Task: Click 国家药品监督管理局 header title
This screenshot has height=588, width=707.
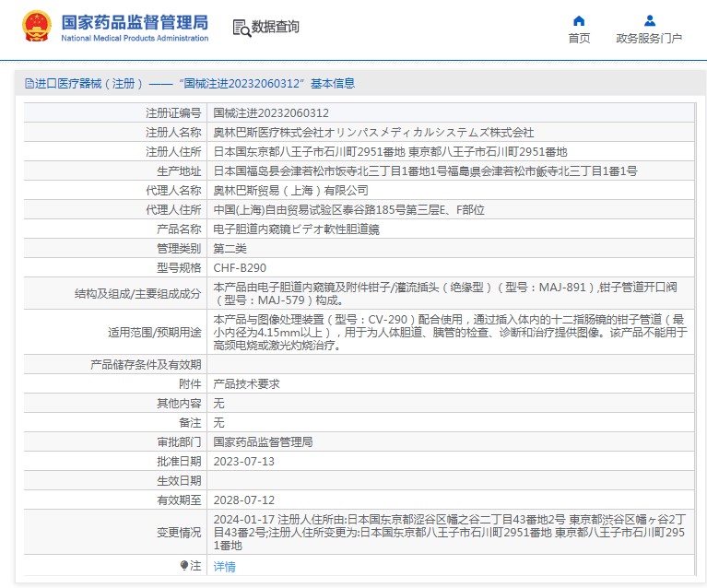Action: 135,22
